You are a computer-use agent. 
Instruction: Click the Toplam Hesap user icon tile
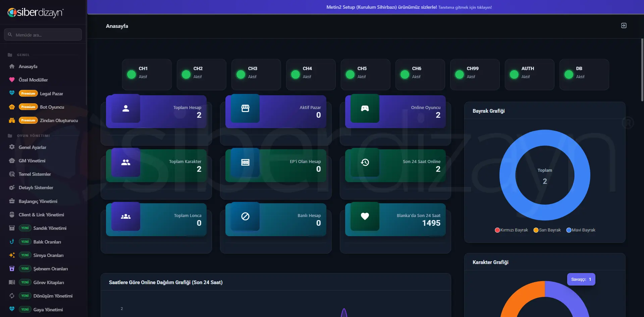[126, 108]
